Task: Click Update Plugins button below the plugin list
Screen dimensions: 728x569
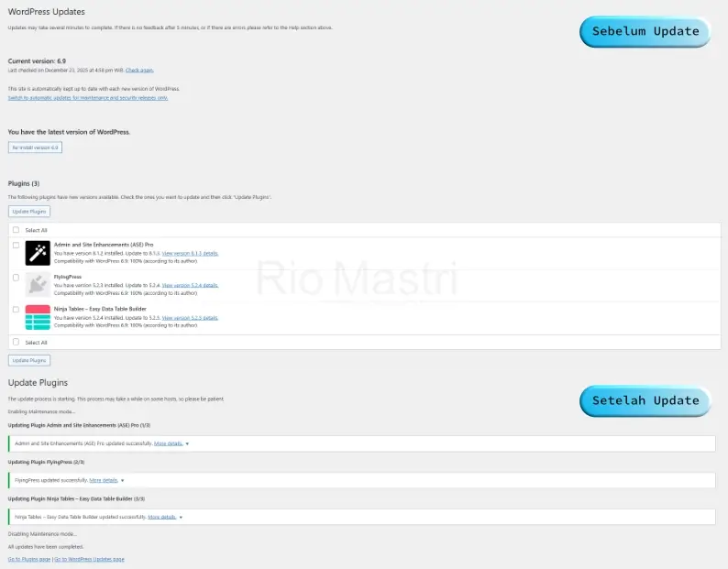Action: point(29,361)
